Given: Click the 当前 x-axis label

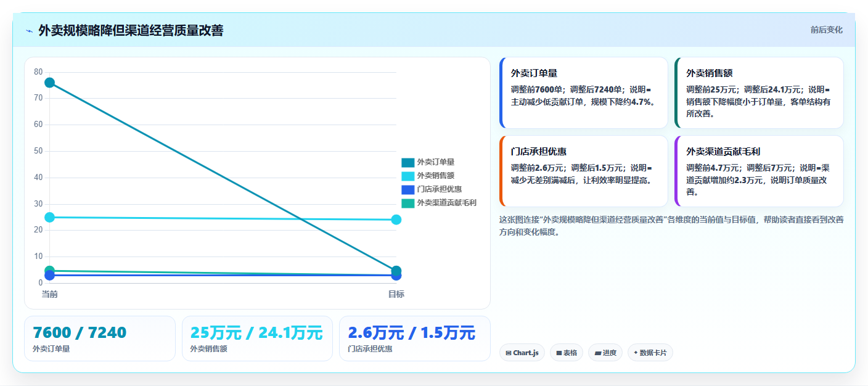Looking at the screenshot, I should (x=50, y=294).
